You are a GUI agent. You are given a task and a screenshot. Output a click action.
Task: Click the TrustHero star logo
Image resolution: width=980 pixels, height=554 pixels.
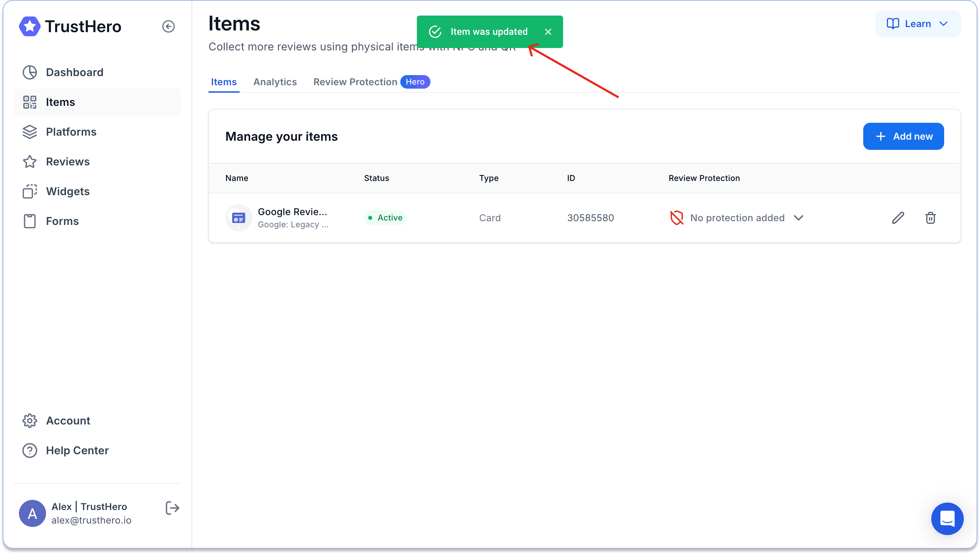pos(30,26)
